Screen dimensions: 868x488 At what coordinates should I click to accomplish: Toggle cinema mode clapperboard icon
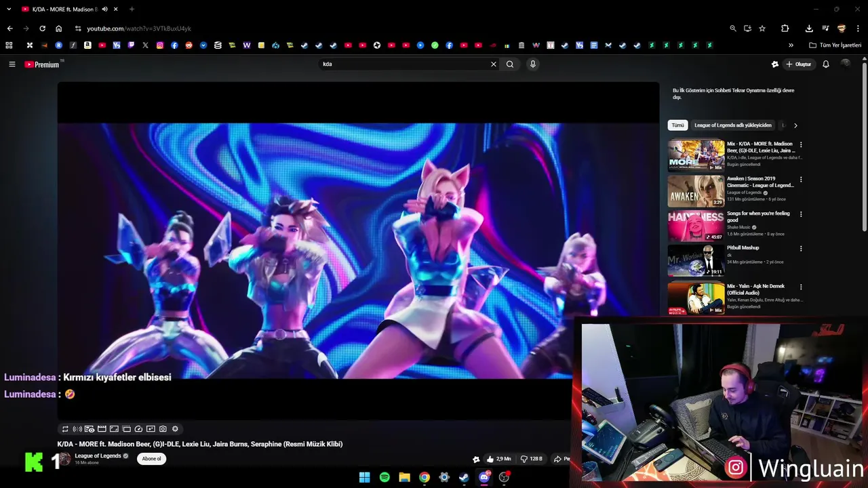point(102,429)
